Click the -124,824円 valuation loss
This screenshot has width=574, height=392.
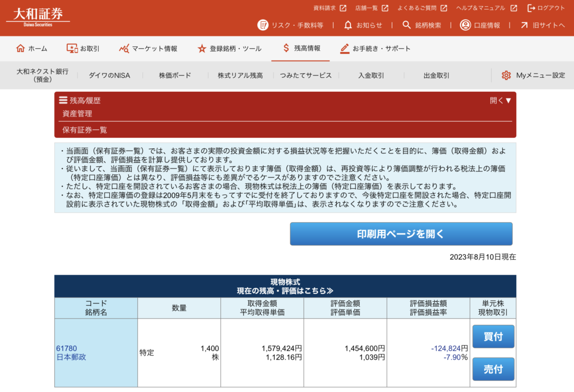tap(450, 348)
